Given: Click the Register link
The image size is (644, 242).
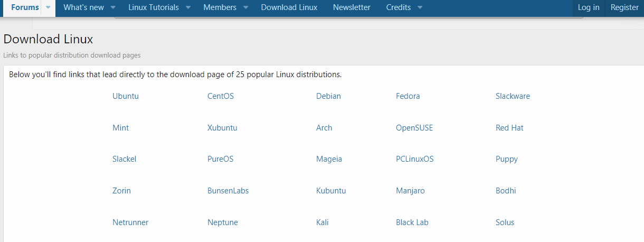Looking at the screenshot, I should (x=624, y=7).
